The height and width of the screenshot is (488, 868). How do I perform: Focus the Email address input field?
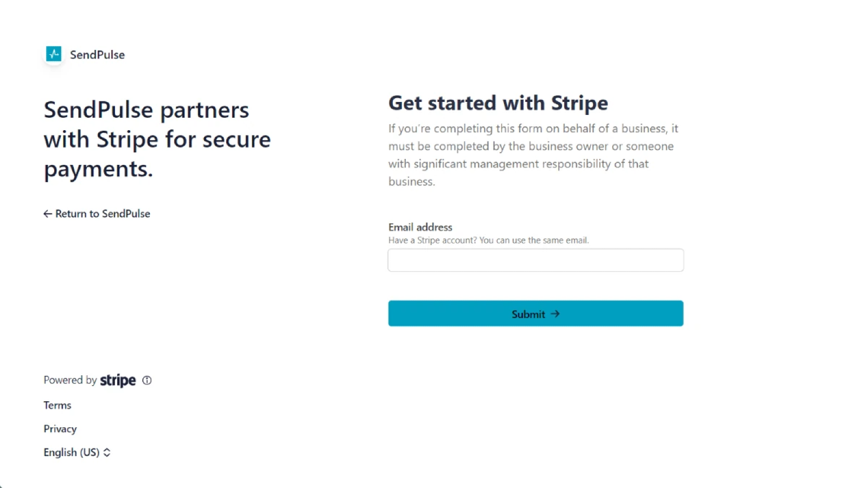point(535,260)
